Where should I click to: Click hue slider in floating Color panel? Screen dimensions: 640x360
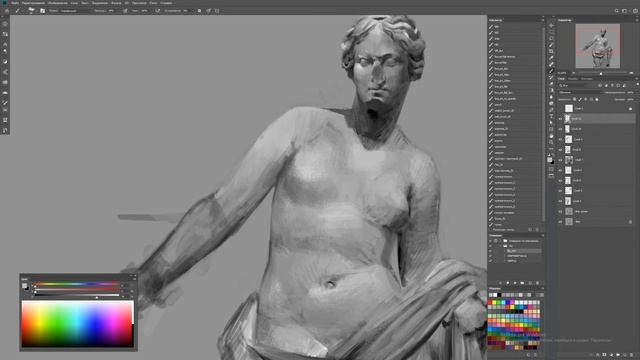[77, 284]
